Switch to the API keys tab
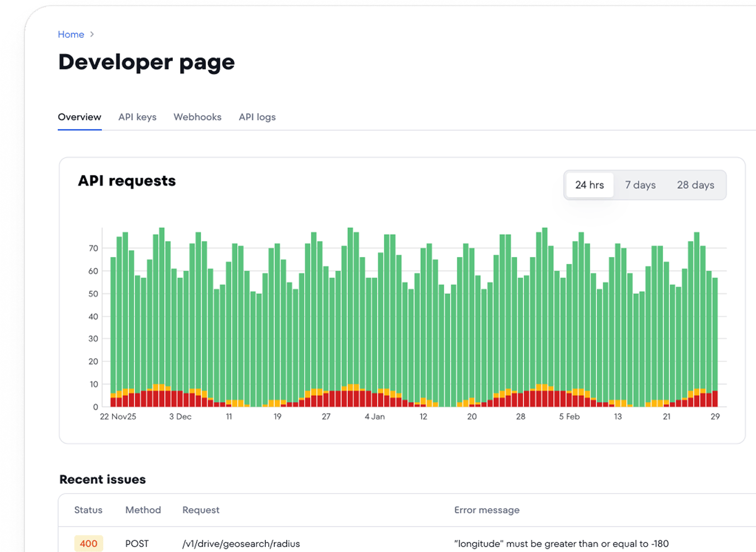 click(137, 117)
